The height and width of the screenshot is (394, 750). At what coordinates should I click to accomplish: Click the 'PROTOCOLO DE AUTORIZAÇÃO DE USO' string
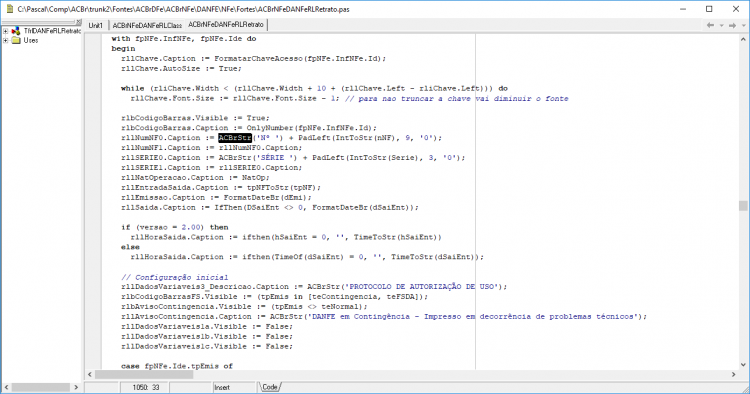[422, 286]
